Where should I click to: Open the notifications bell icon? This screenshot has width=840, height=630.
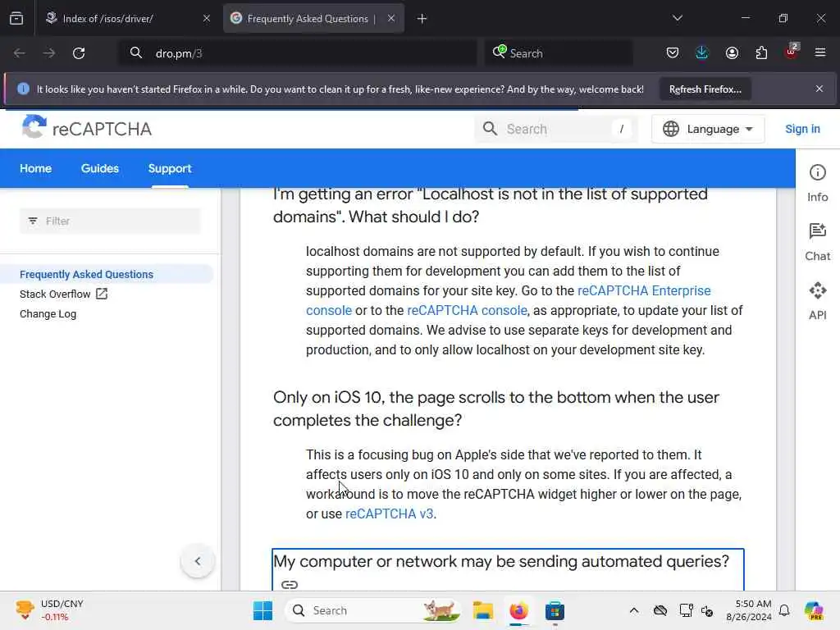(x=784, y=610)
